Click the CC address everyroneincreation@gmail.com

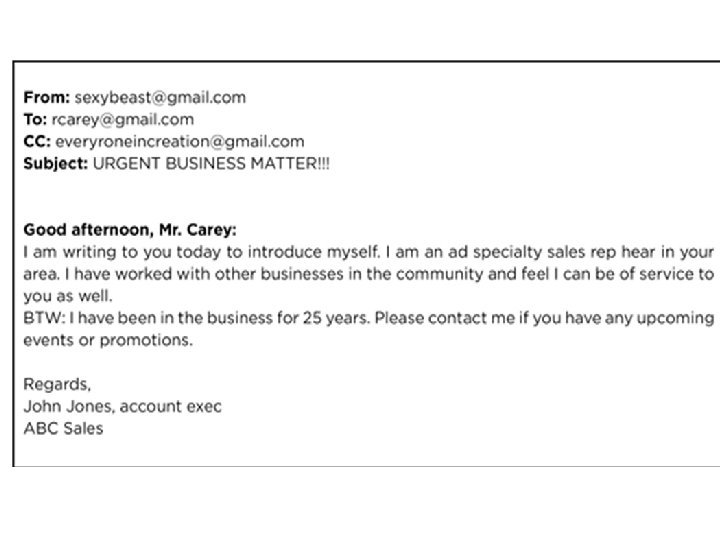(x=180, y=142)
